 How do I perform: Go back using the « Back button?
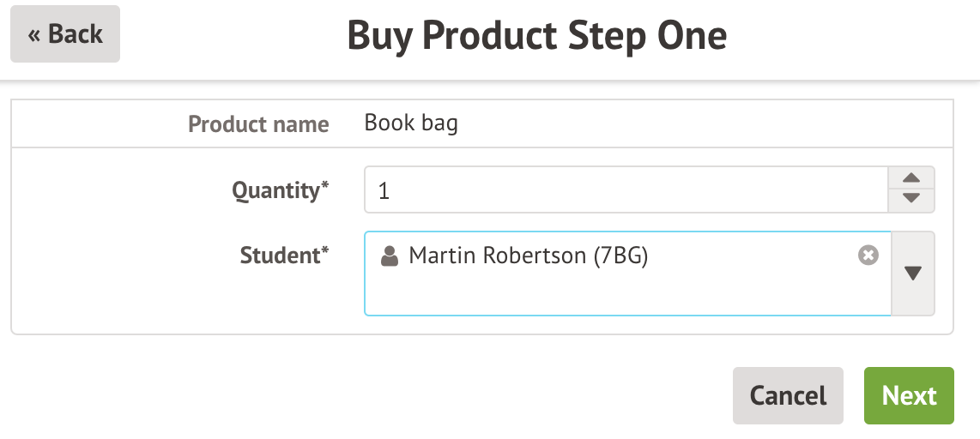click(x=65, y=34)
